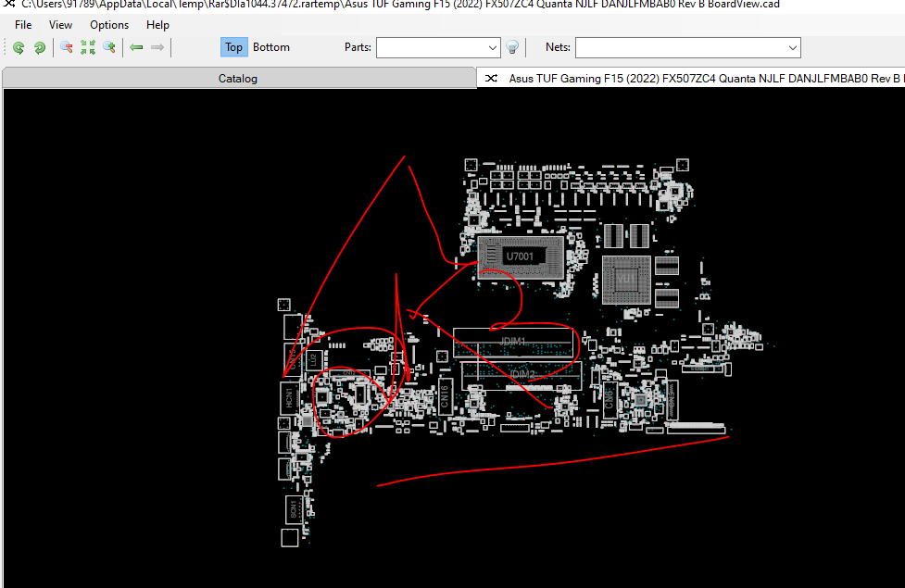The height and width of the screenshot is (588, 905).
Task: Select the CN6 connector component
Action: pyautogui.click(x=609, y=398)
